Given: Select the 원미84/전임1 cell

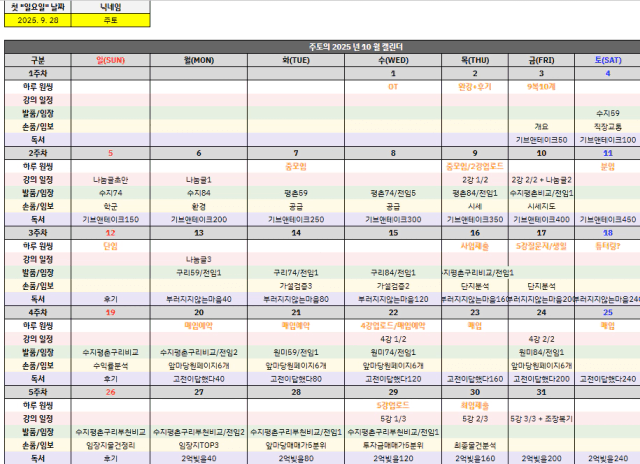Looking at the screenshot, I should pyautogui.click(x=541, y=352).
